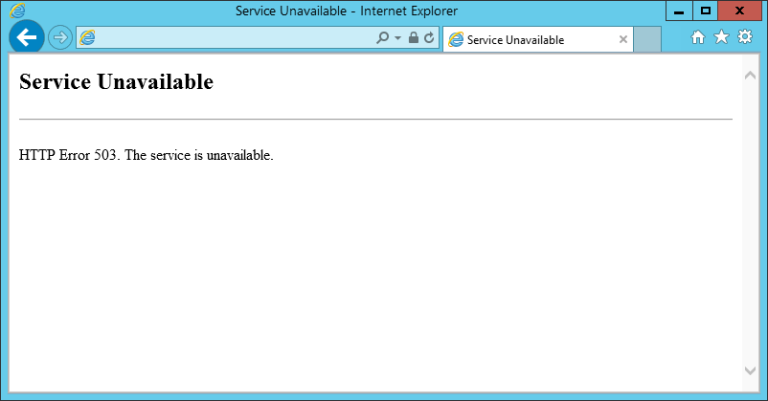This screenshot has width=768, height=401.
Task: Click the scrollbar down arrow
Action: [x=750, y=371]
